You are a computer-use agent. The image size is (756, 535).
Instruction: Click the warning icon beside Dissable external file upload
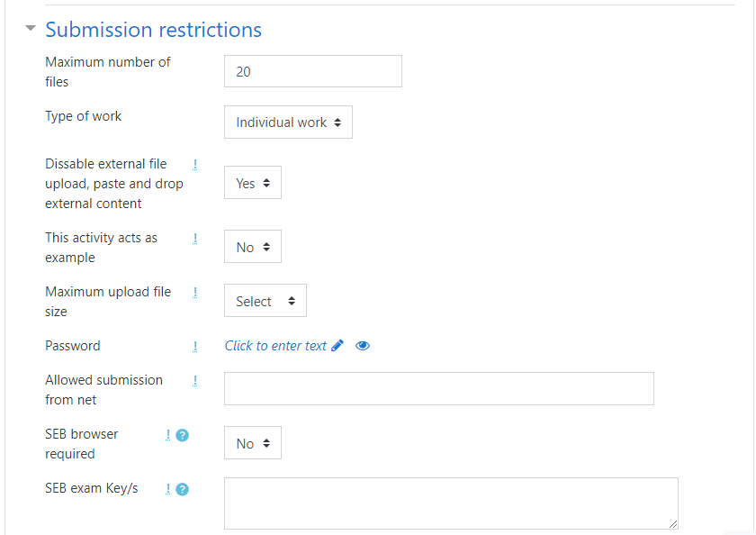(x=195, y=164)
